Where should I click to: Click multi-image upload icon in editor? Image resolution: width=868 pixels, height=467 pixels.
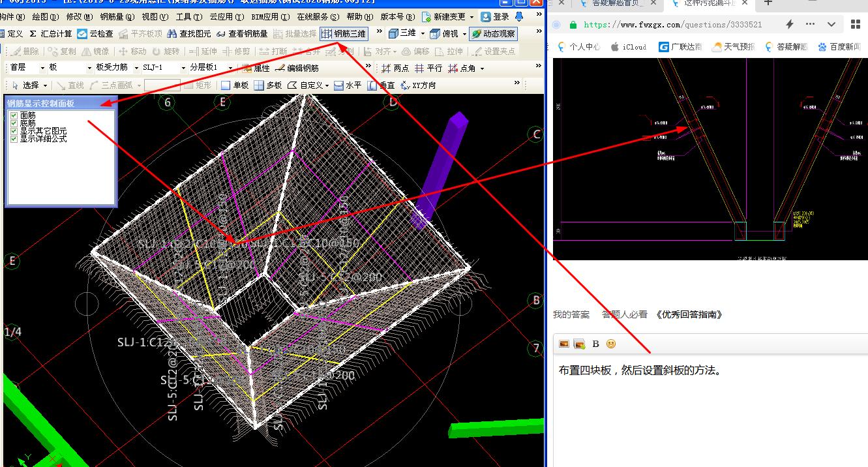click(578, 344)
